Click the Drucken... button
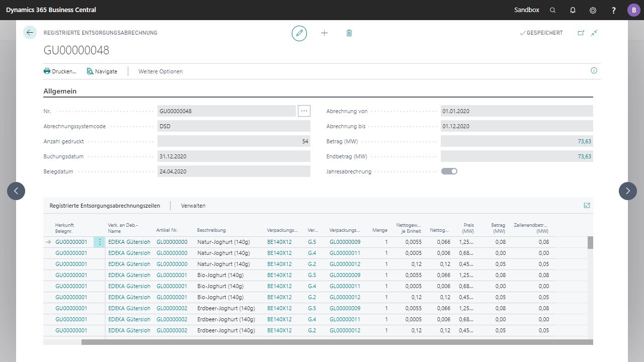This screenshot has width=644, height=362. [60, 71]
